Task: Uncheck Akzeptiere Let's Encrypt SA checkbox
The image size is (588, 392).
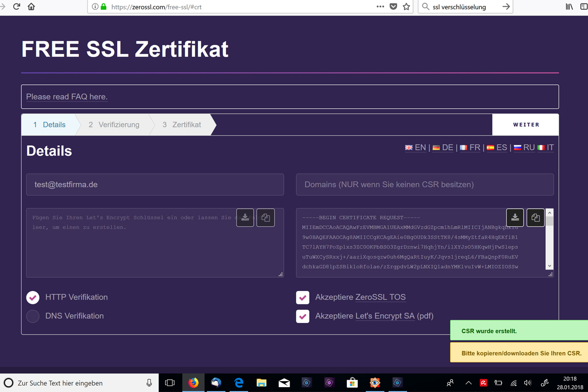Action: point(303,316)
